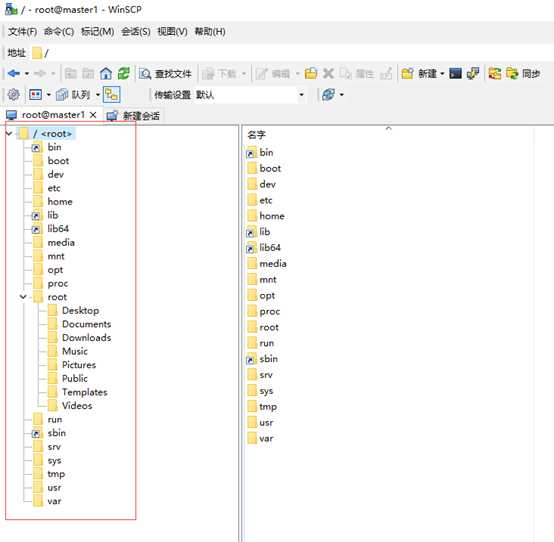
Task: Open the 帮助(H) menu
Action: pyautogui.click(x=210, y=31)
